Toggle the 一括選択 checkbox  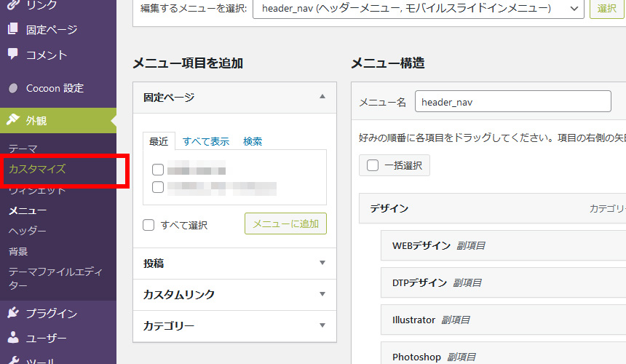point(373,165)
